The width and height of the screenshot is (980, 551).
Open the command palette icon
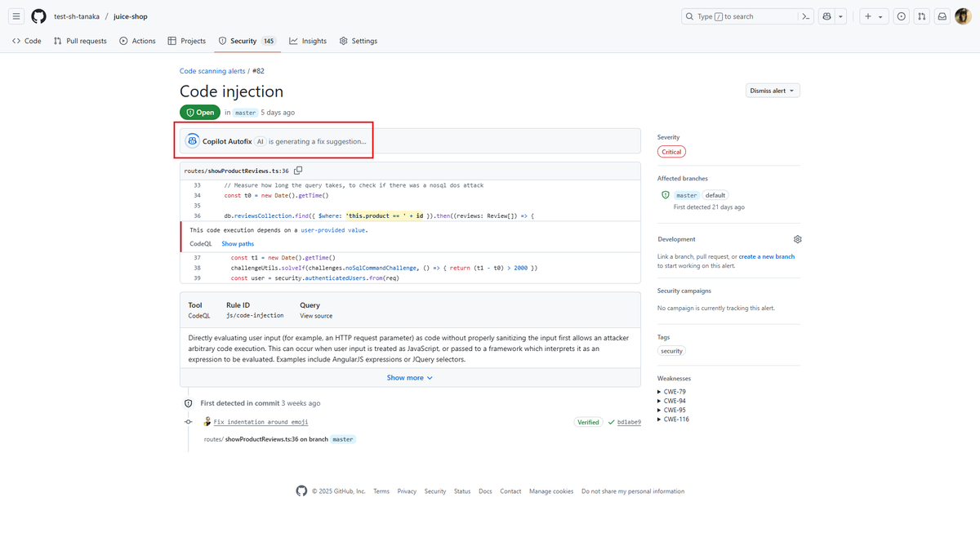tap(806, 16)
